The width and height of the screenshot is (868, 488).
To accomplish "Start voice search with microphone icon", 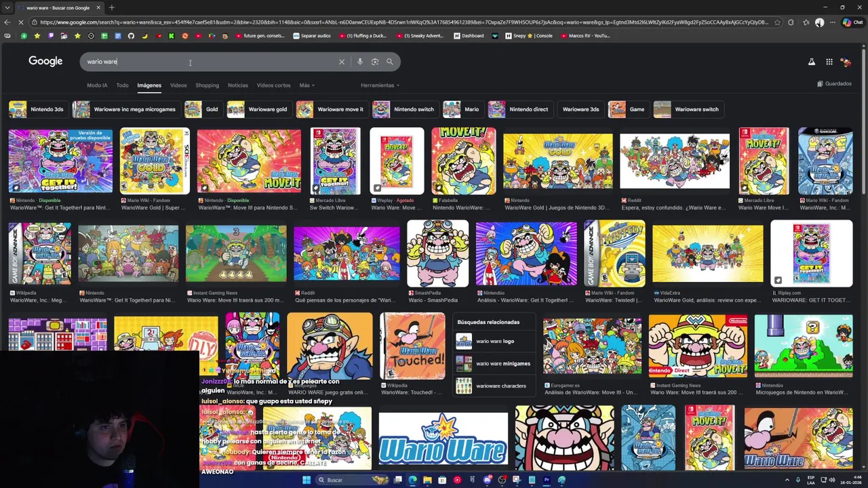I will point(359,62).
